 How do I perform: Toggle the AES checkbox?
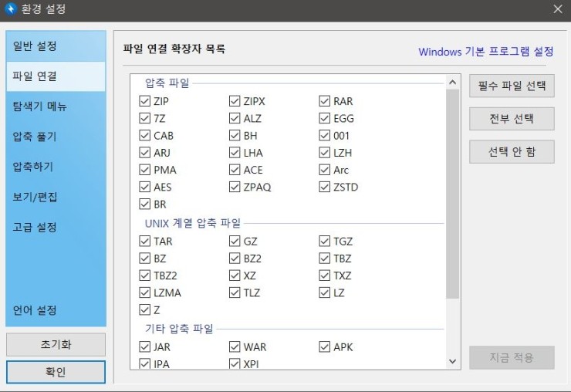click(x=144, y=187)
